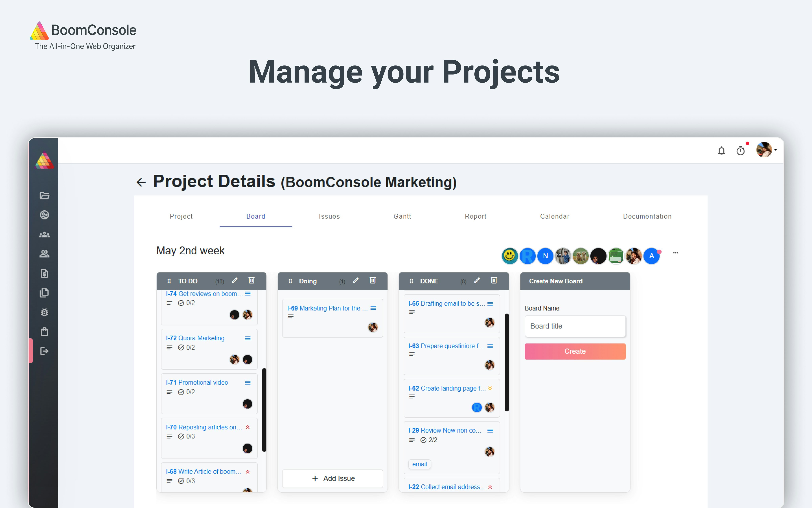Switch to the Board tab
The image size is (812, 508).
pos(256,216)
